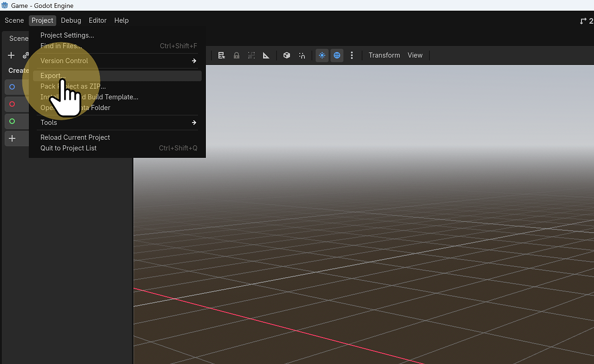Select the Select Mode tool in viewport toolbar
This screenshot has height=364, width=594.
222,55
